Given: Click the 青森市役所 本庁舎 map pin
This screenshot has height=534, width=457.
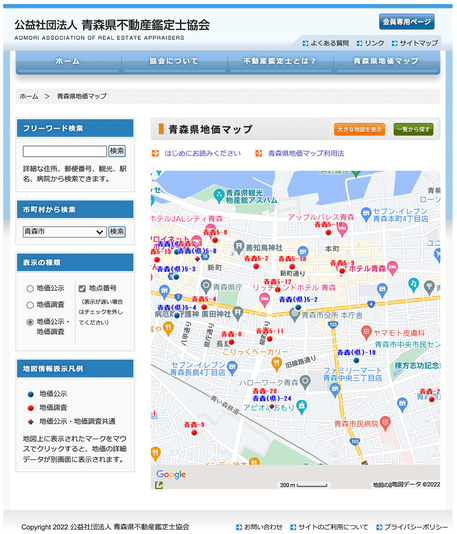Looking at the screenshot, I should (295, 314).
